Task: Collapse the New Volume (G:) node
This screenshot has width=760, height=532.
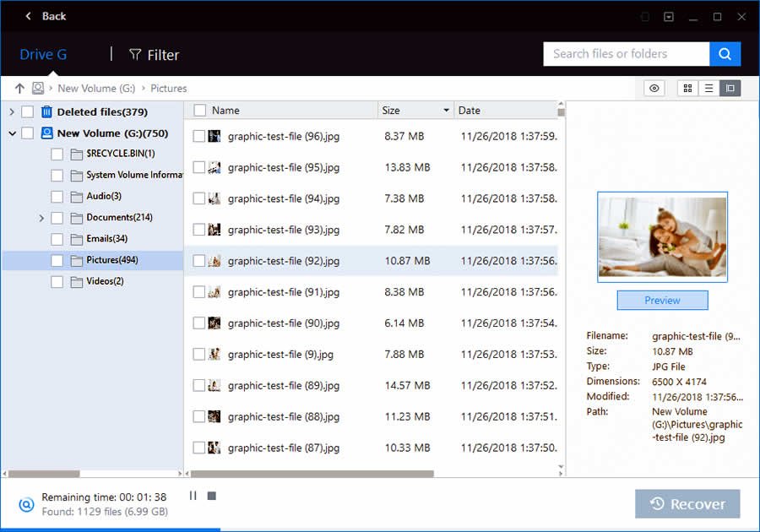Action: [x=12, y=133]
